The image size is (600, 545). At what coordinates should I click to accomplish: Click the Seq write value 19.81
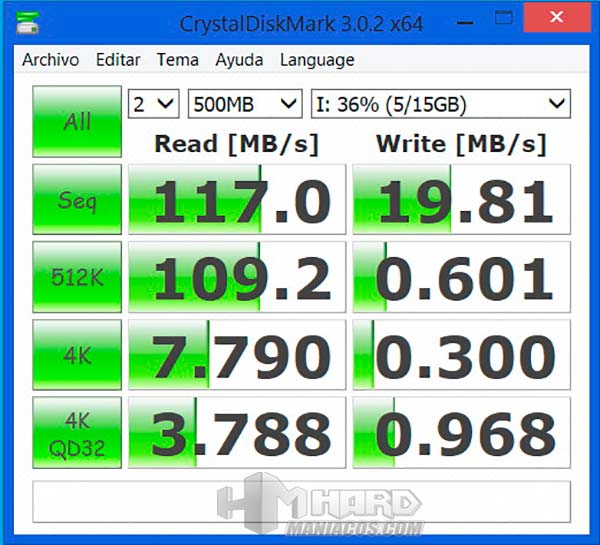[461, 199]
